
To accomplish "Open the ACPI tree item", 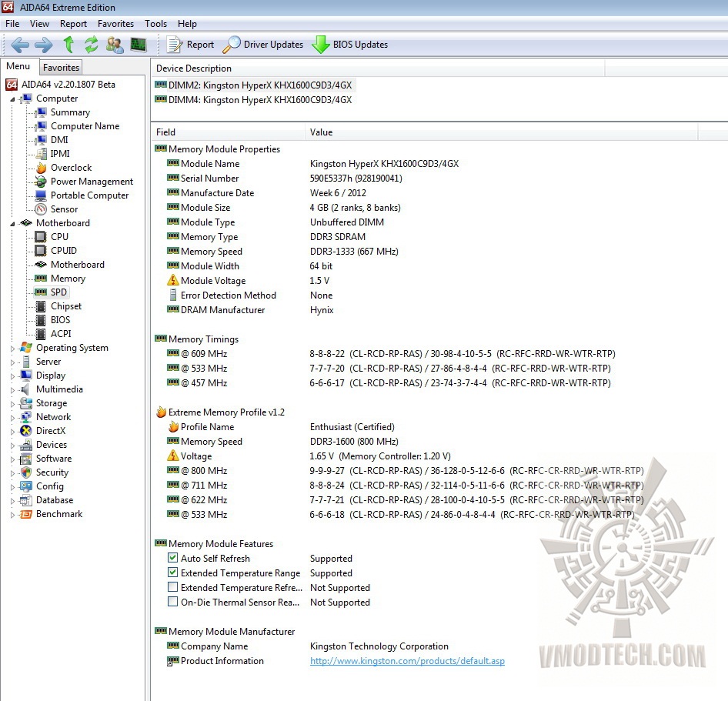I will [61, 334].
